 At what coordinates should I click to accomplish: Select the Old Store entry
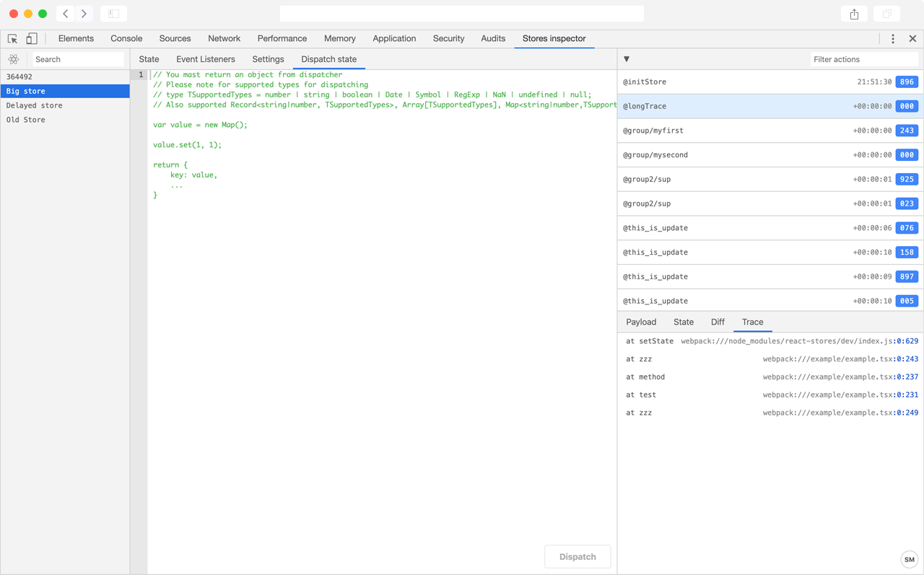coord(65,120)
